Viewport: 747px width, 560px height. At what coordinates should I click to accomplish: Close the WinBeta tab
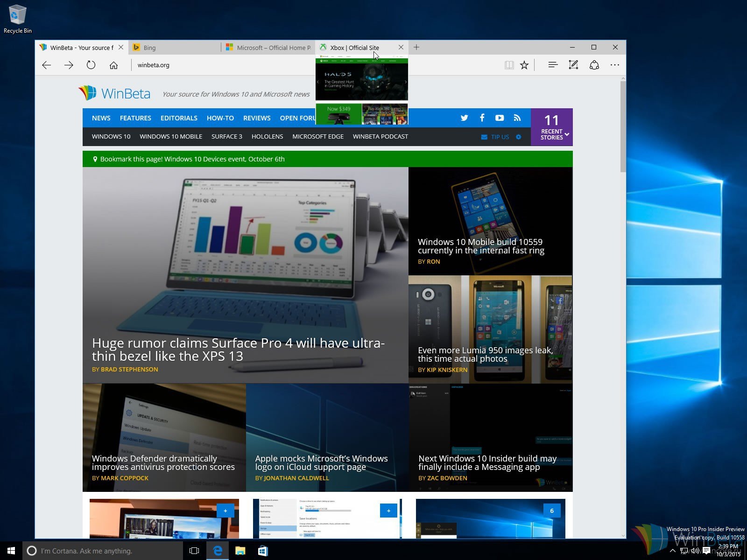point(121,47)
